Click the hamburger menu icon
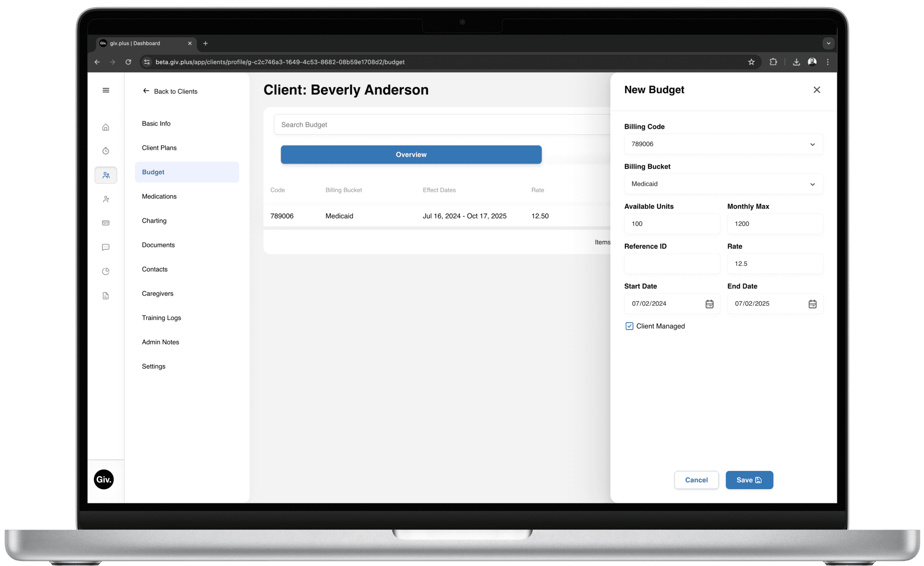The image size is (924, 566). pyautogui.click(x=106, y=90)
